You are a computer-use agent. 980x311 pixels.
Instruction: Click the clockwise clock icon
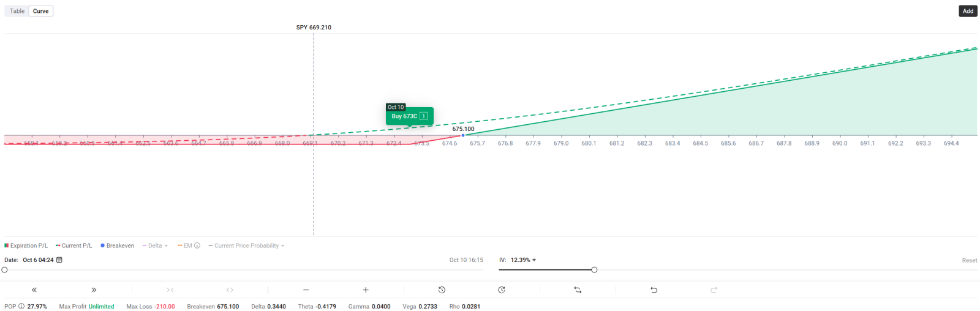pyautogui.click(x=502, y=290)
